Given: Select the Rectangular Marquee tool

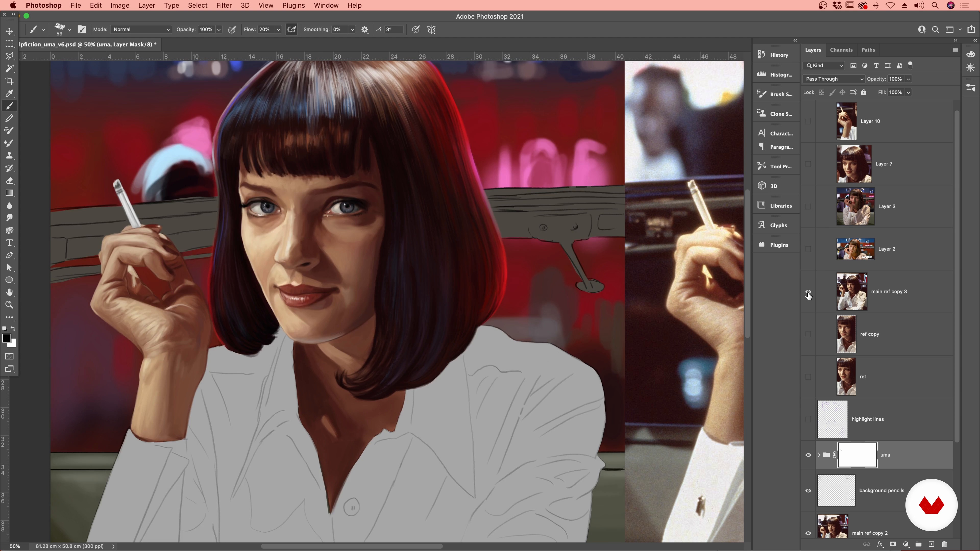Looking at the screenshot, I should 9,44.
